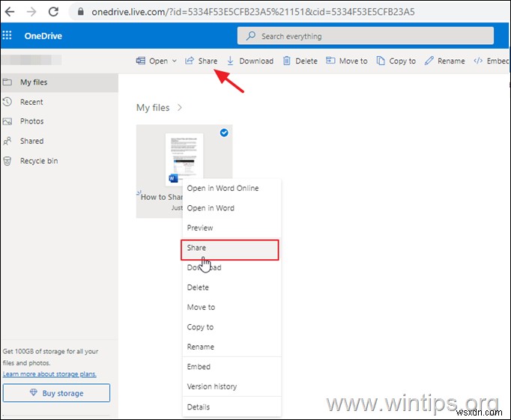Click the Recycle bin label in sidebar
Image resolution: width=511 pixels, height=420 pixels.
point(39,161)
